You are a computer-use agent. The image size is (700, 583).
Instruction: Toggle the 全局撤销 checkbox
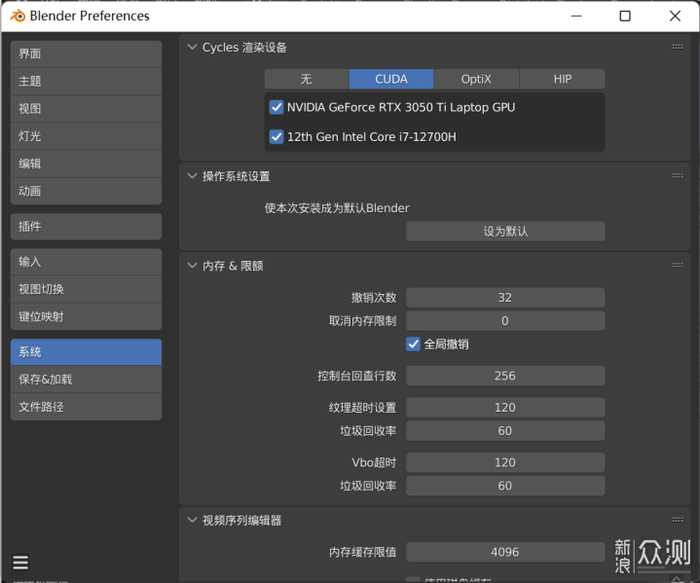[413, 344]
